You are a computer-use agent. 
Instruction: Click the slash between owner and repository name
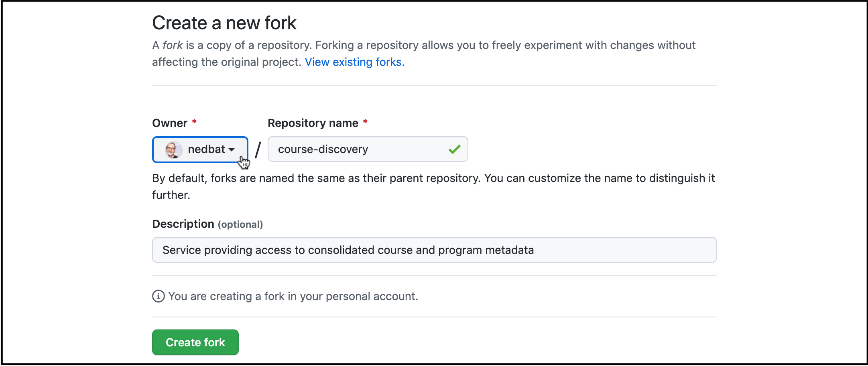258,149
